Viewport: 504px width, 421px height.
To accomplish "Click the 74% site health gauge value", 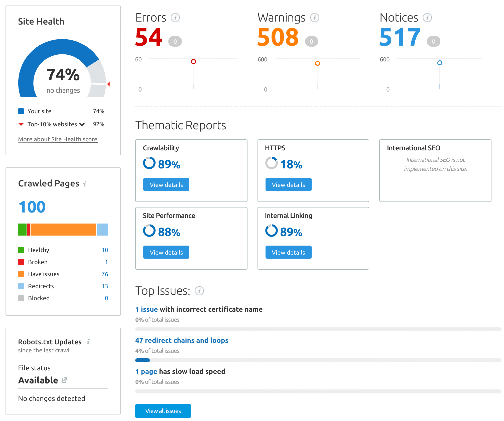I will (63, 75).
